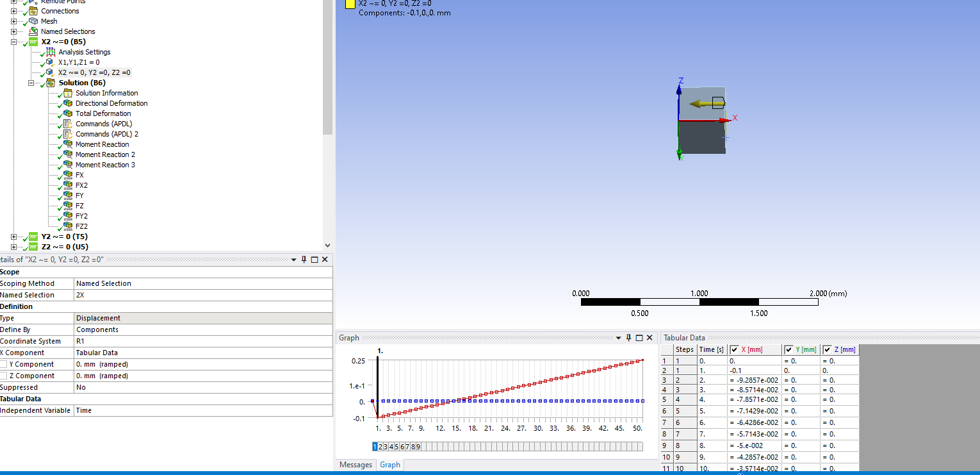
Task: Select the Directional Deformation result icon
Action: tap(67, 103)
